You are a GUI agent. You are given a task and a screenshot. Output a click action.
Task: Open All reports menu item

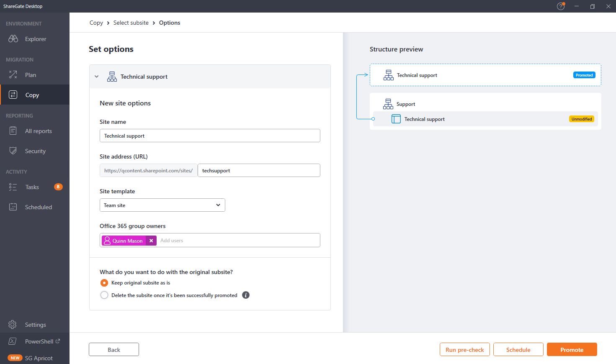click(35, 131)
